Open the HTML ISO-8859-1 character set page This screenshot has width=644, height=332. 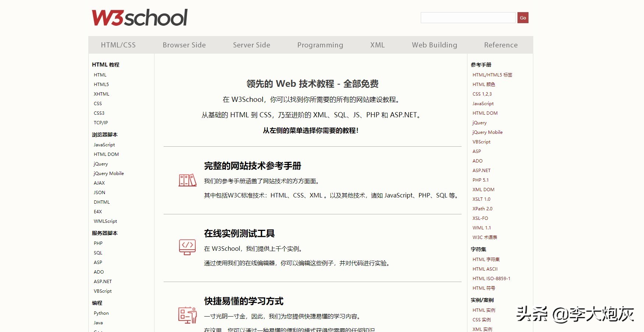coord(491,278)
